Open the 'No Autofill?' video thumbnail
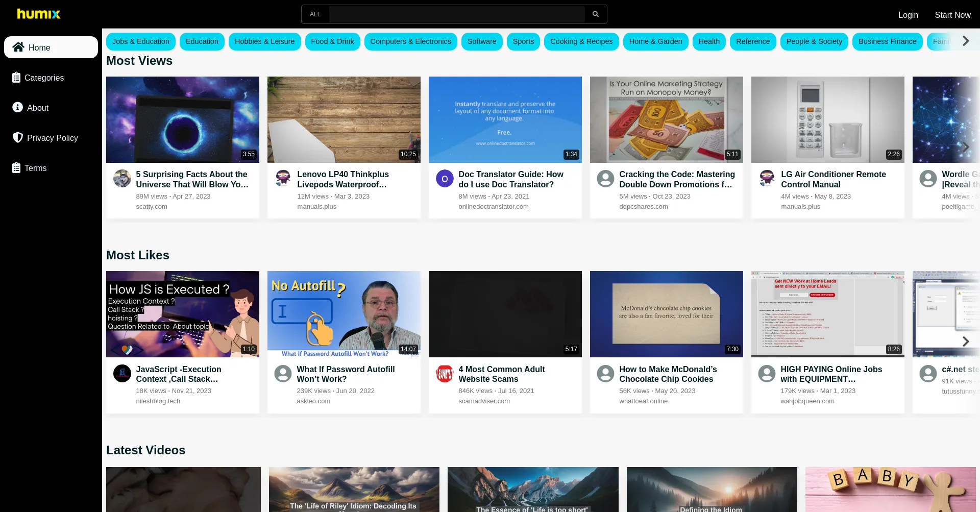Screen dimensions: 980x512 click(344, 314)
